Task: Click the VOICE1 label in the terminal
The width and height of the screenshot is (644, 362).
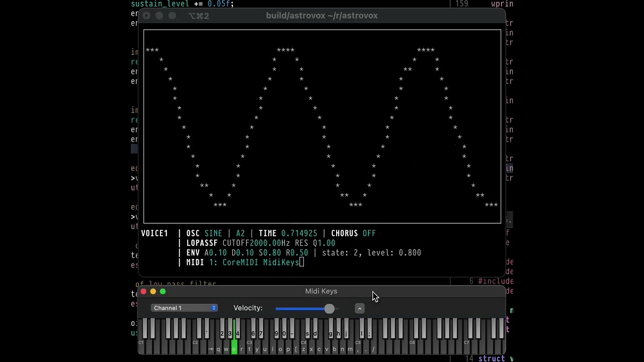Action: tap(154, 233)
